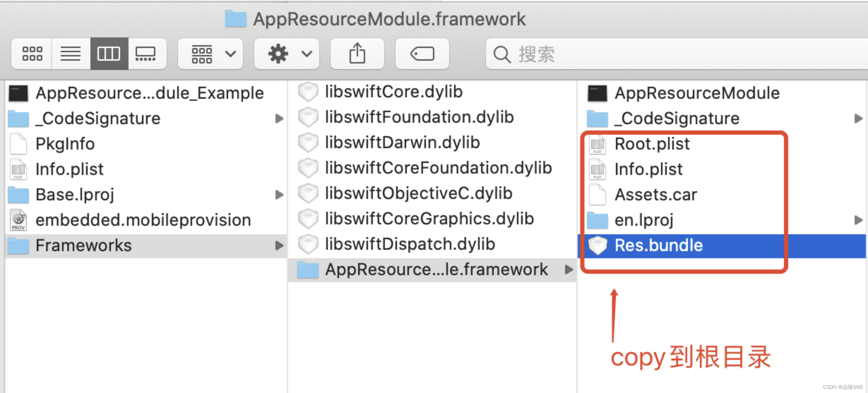Select the Assets.car file
Screen dimensions: 868x393
[x=656, y=195]
